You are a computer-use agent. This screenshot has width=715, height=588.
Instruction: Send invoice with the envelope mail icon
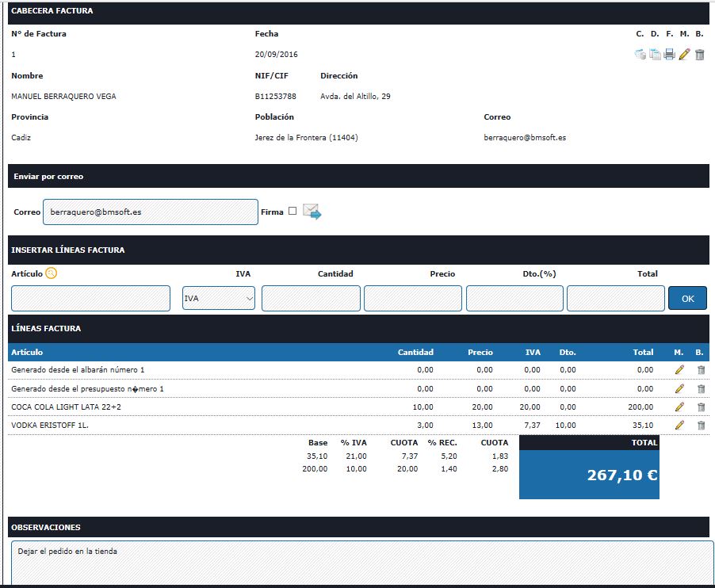312,212
